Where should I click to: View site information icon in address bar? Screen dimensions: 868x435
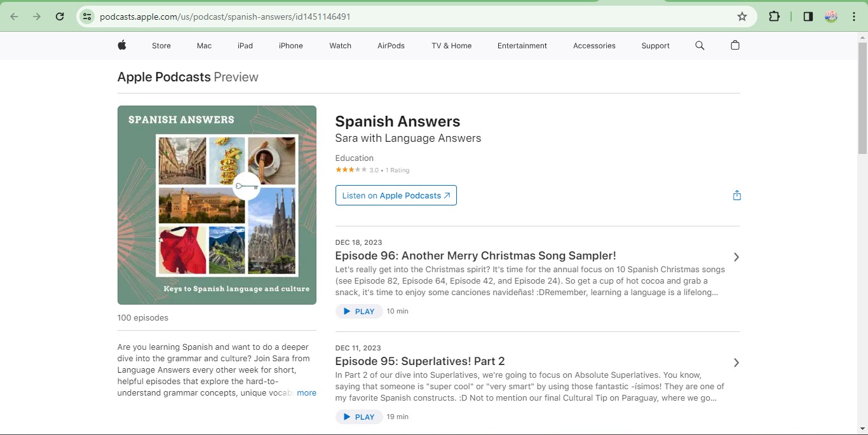pyautogui.click(x=87, y=17)
